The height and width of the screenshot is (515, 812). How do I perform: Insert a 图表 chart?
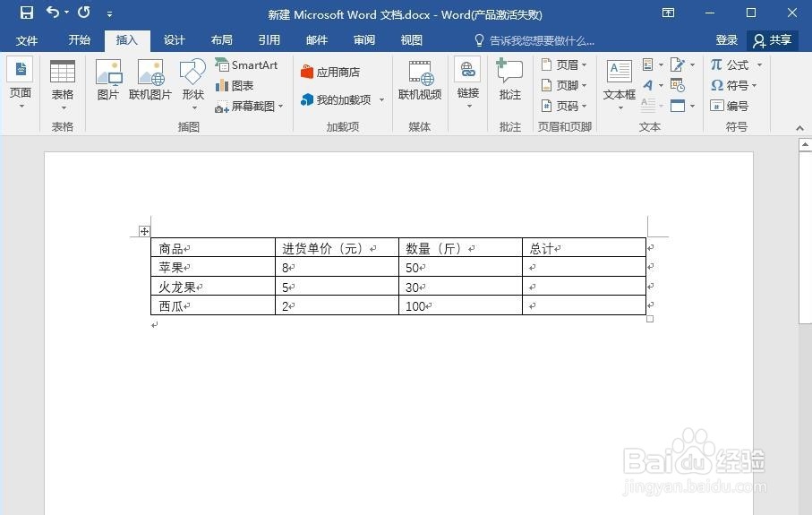click(x=235, y=85)
